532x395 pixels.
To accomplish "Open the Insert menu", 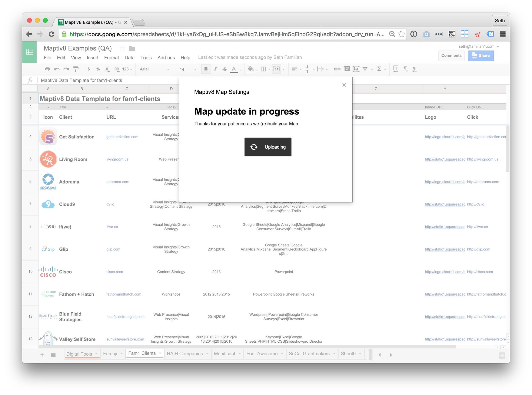I will click(x=92, y=58).
